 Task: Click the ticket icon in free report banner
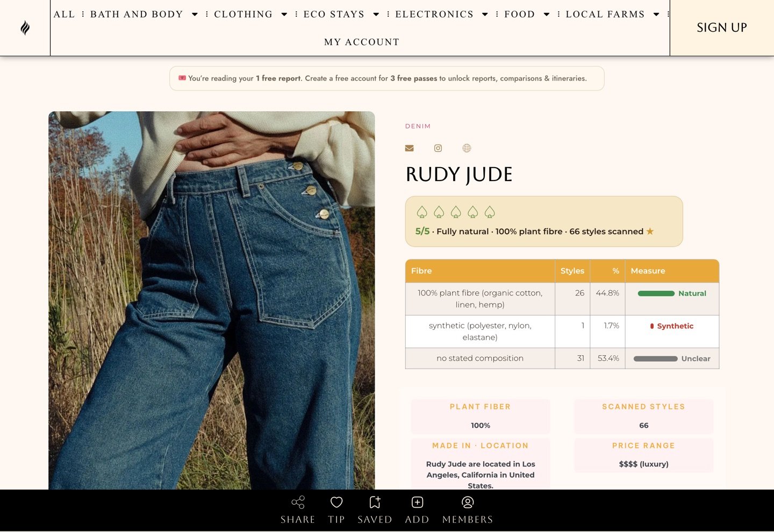click(x=182, y=78)
